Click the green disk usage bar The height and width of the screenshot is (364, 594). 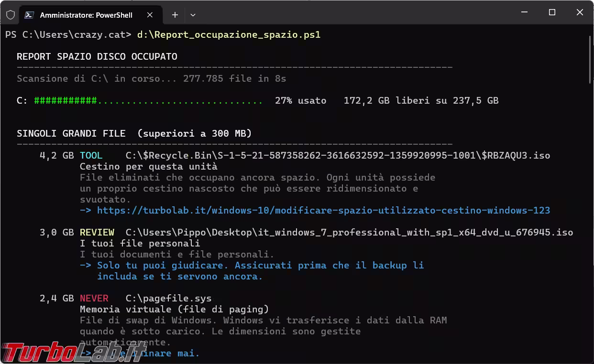click(x=148, y=100)
